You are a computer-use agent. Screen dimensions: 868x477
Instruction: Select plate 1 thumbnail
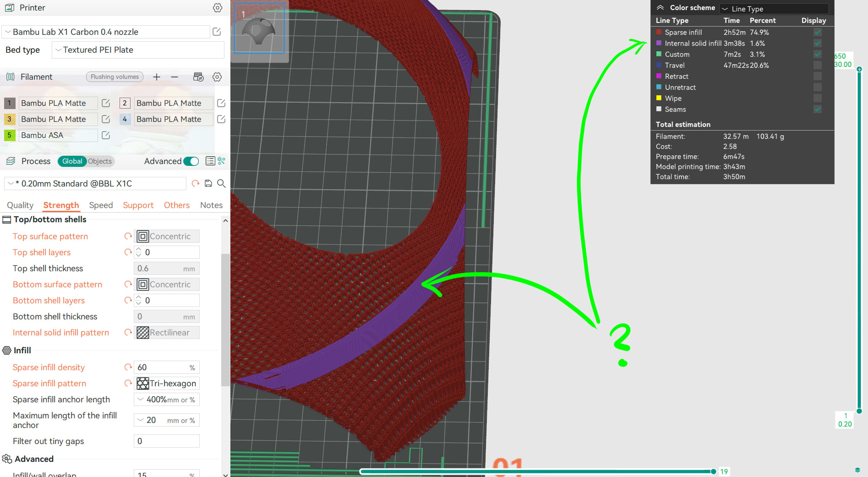point(259,28)
